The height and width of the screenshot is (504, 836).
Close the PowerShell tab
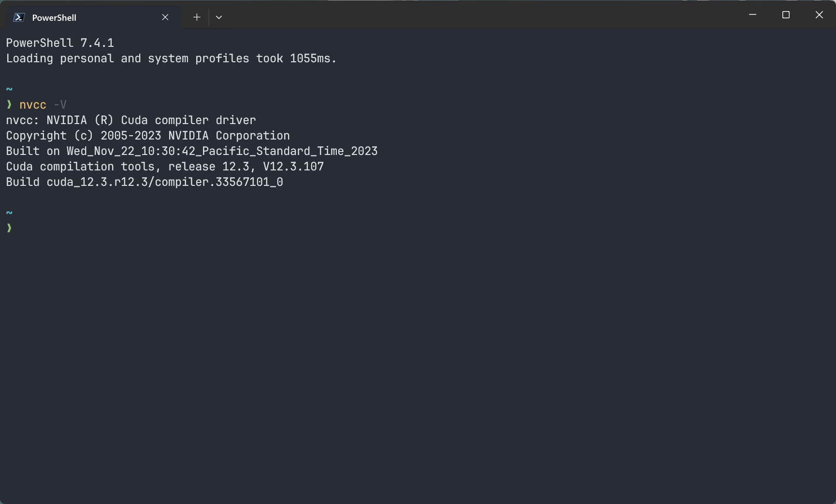point(165,17)
